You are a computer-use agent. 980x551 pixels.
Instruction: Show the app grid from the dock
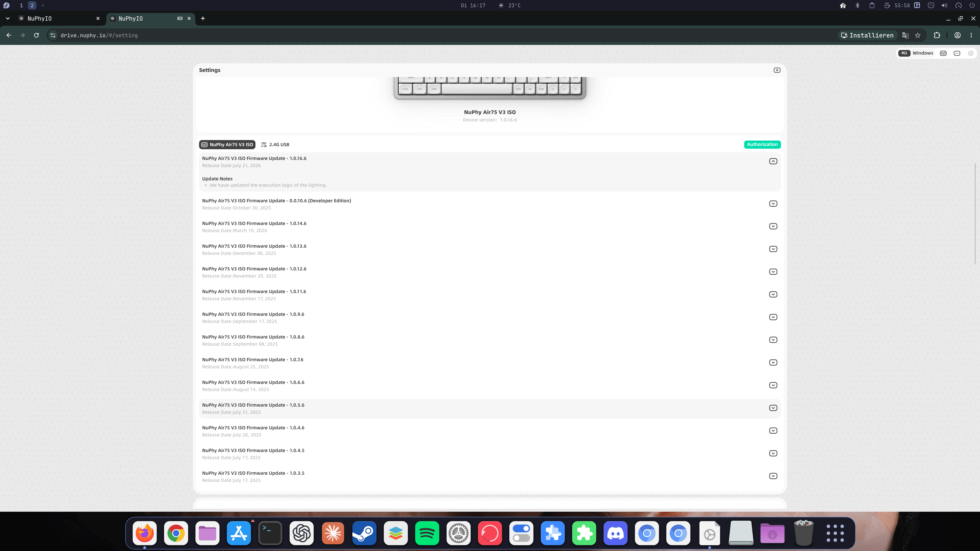pos(835,533)
